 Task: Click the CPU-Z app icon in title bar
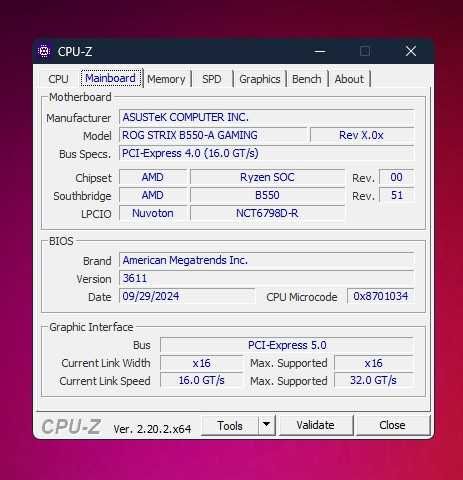(x=44, y=51)
